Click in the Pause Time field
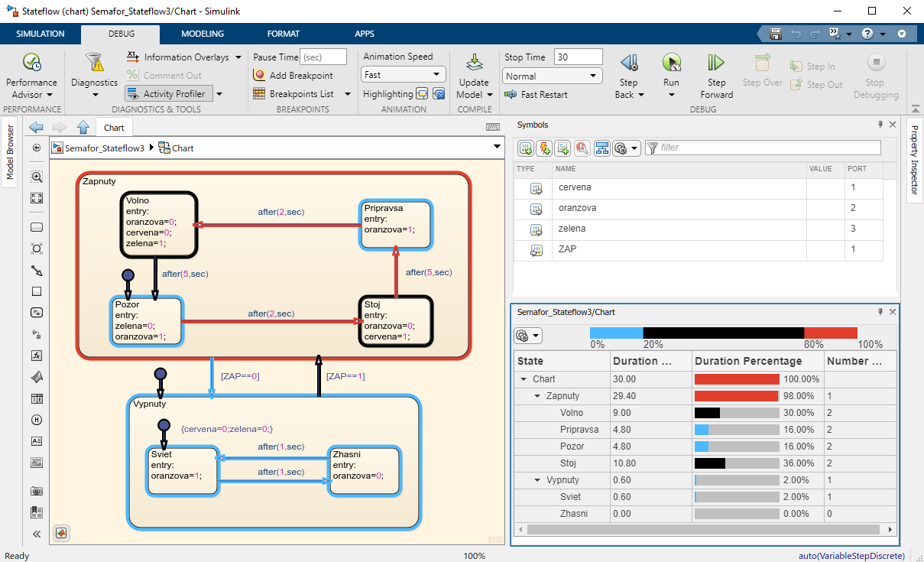 [x=323, y=57]
